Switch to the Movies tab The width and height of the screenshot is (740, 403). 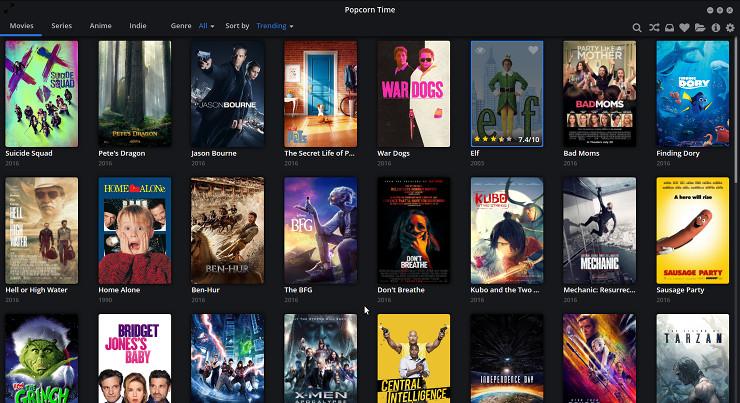pos(21,25)
